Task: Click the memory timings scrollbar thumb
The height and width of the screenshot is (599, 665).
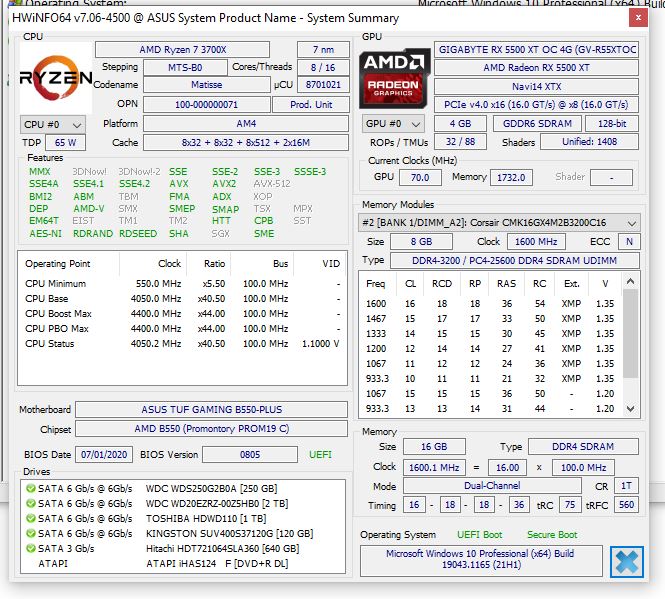Action: pos(631,333)
